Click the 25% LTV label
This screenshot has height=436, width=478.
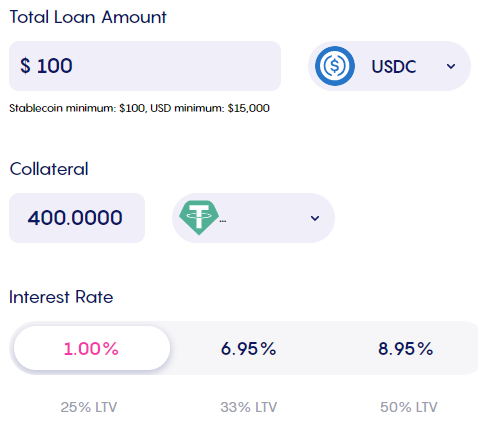coord(89,407)
